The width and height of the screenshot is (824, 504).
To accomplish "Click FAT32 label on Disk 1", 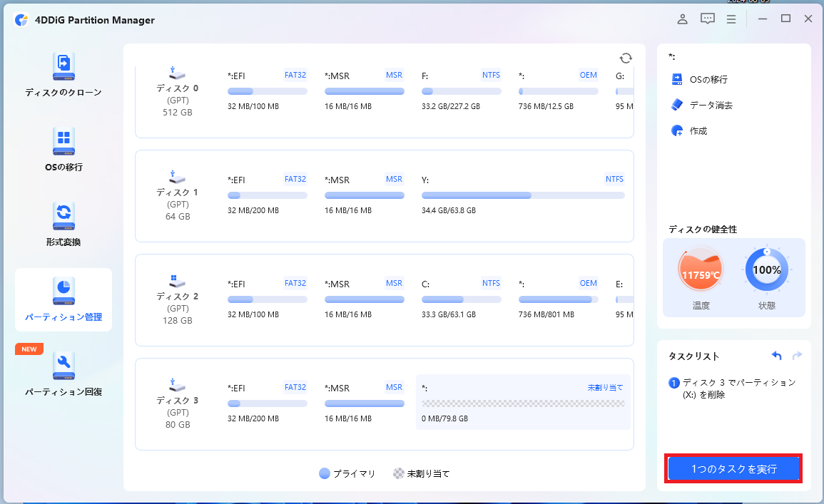I will pyautogui.click(x=295, y=179).
